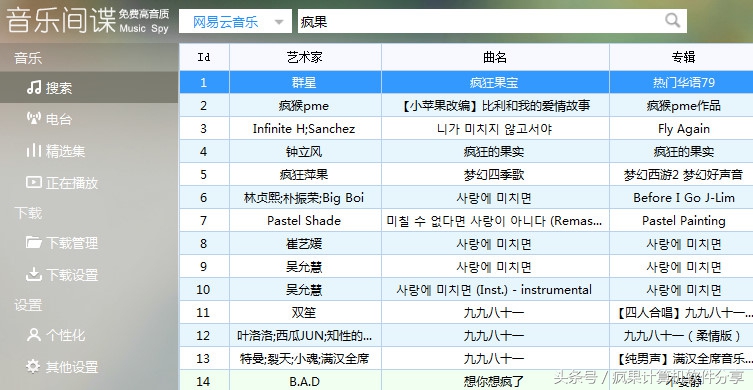Sort by the 专辑 column header
753x390 pixels.
(682, 58)
